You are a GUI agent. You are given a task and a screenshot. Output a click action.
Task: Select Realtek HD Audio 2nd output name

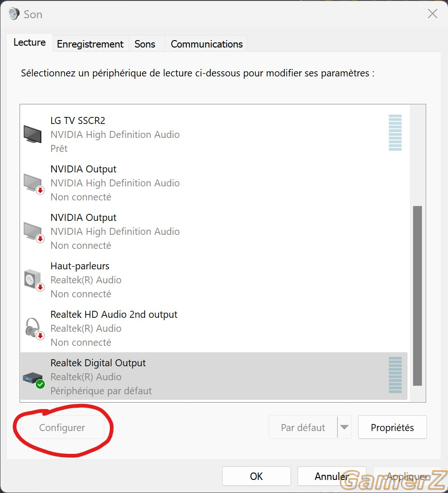[114, 315]
